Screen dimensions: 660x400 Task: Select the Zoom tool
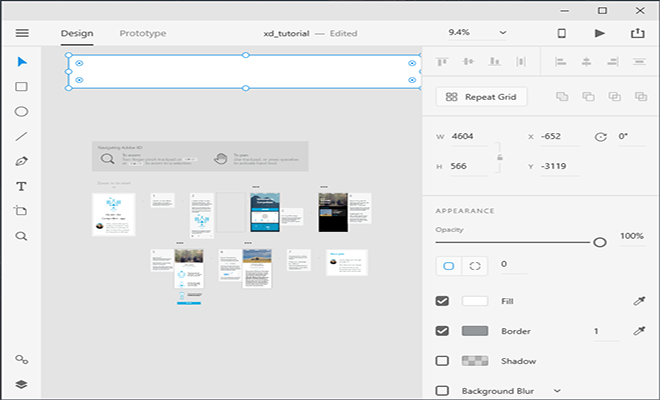point(21,236)
